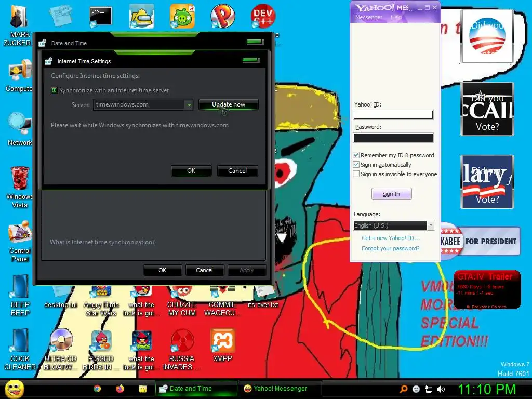532x399 pixels.
Task: Open the command prompt desktop shortcut
Action: [100, 17]
